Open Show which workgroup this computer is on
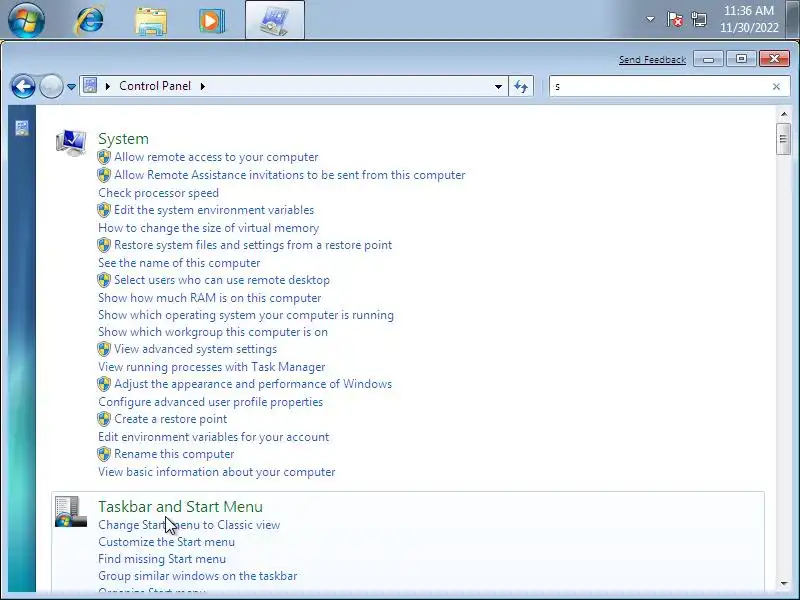This screenshot has height=600, width=800. 213,332
